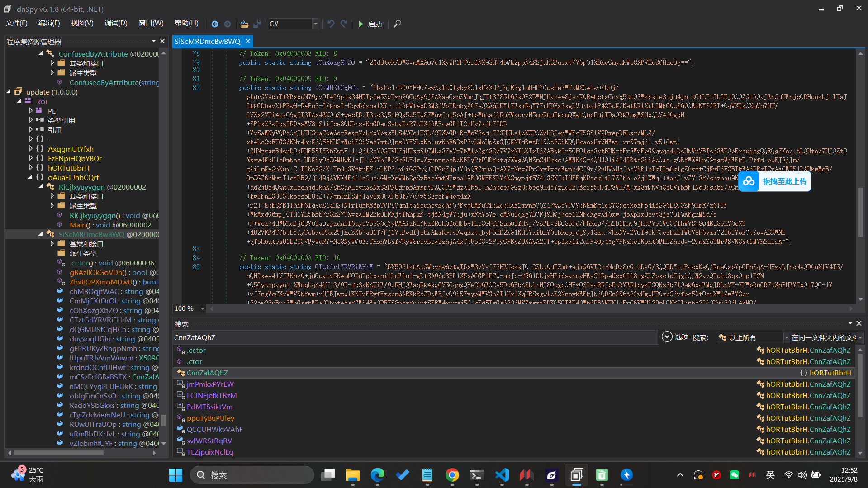Close the SiScMRDmcBwBWQ tab
This screenshot has width=868, height=488.
click(248, 41)
